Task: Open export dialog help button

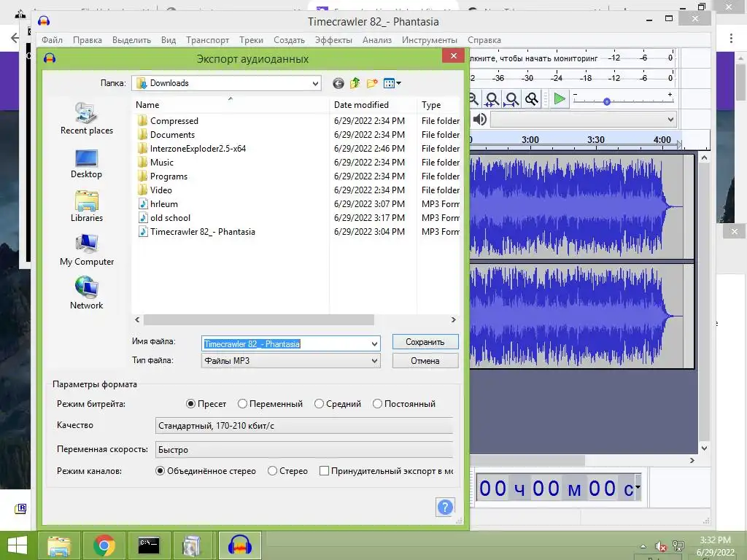Action: tap(445, 507)
